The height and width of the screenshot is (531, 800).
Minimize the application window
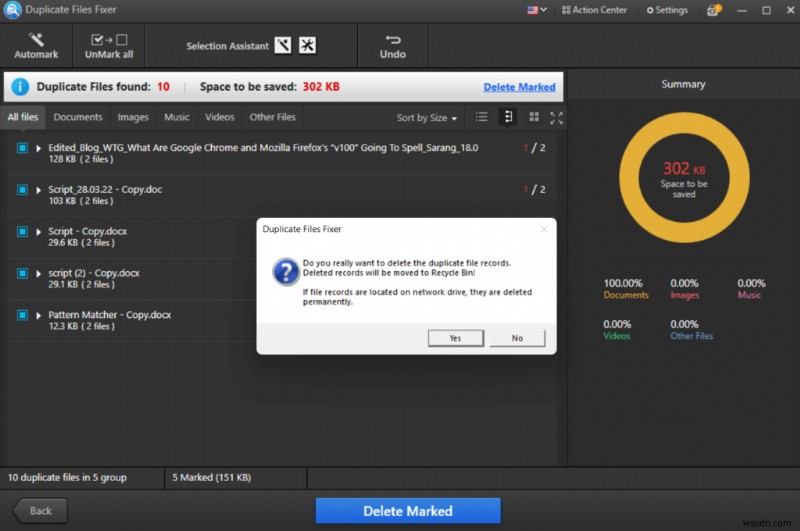click(x=742, y=10)
